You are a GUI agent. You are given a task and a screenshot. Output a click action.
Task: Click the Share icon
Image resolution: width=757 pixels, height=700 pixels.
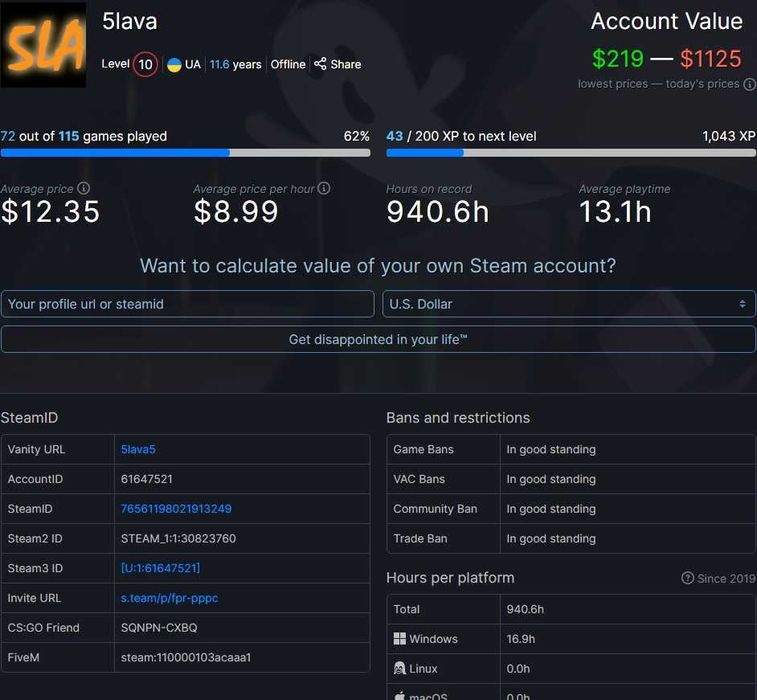[x=320, y=64]
